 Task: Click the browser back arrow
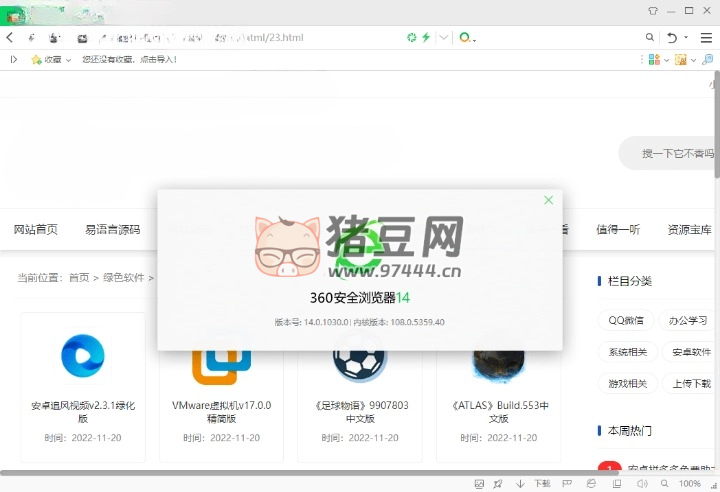click(x=10, y=38)
